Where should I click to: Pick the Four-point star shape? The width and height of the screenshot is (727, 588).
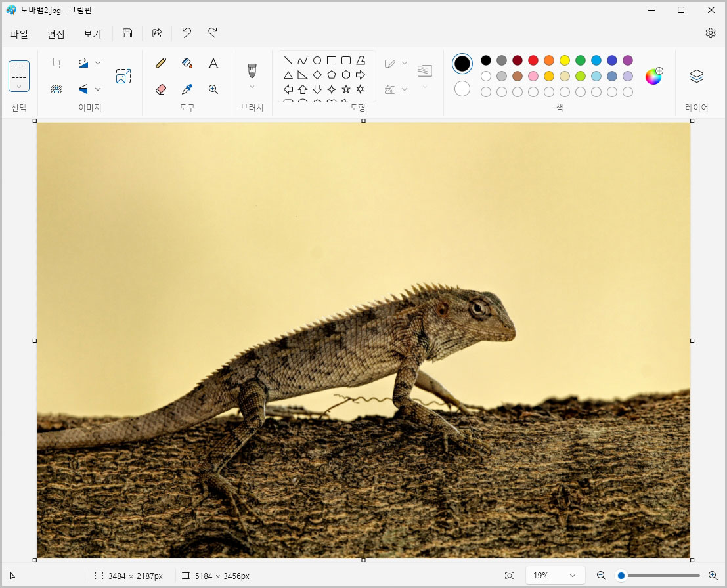pos(332,89)
